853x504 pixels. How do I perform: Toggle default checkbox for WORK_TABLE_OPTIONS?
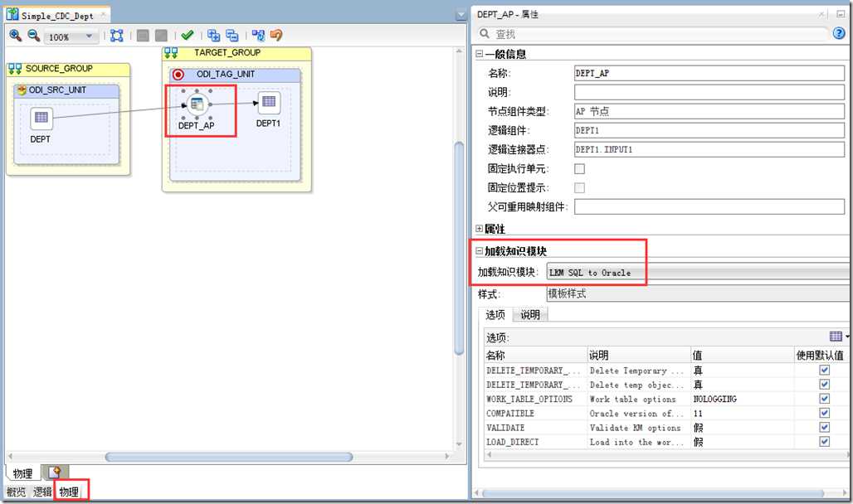(825, 399)
